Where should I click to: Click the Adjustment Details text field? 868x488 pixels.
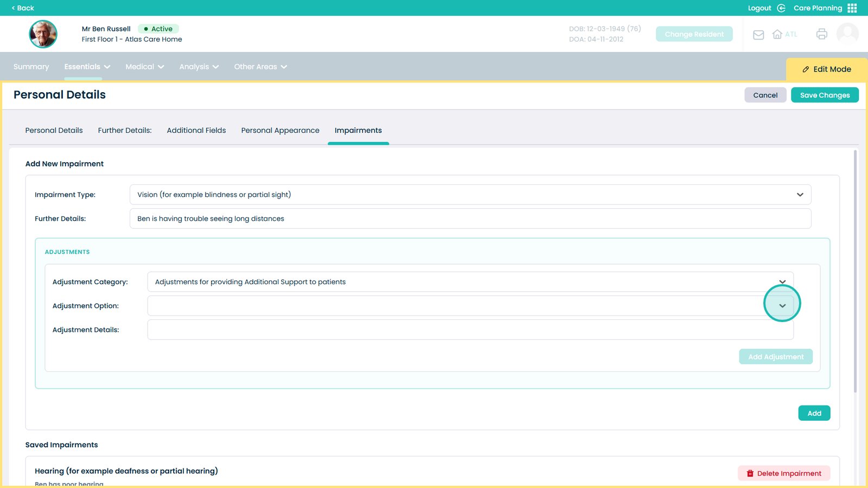click(x=470, y=330)
